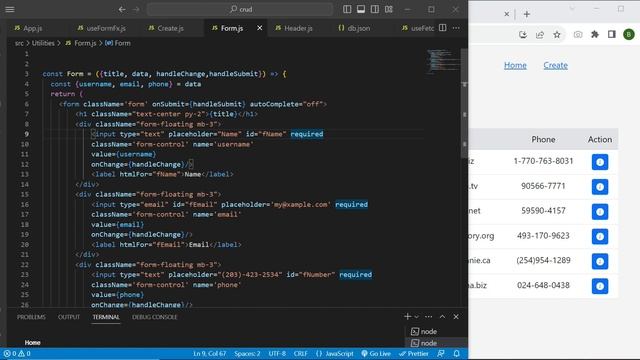Click the browser camera screenshot icon
The height and width of the screenshot is (360, 640).
(578, 35)
